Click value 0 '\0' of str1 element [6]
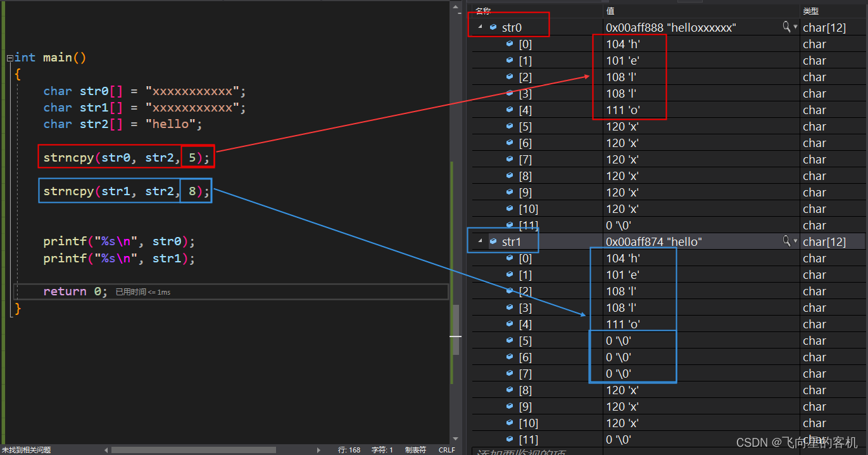The height and width of the screenshot is (455, 868). click(x=618, y=357)
